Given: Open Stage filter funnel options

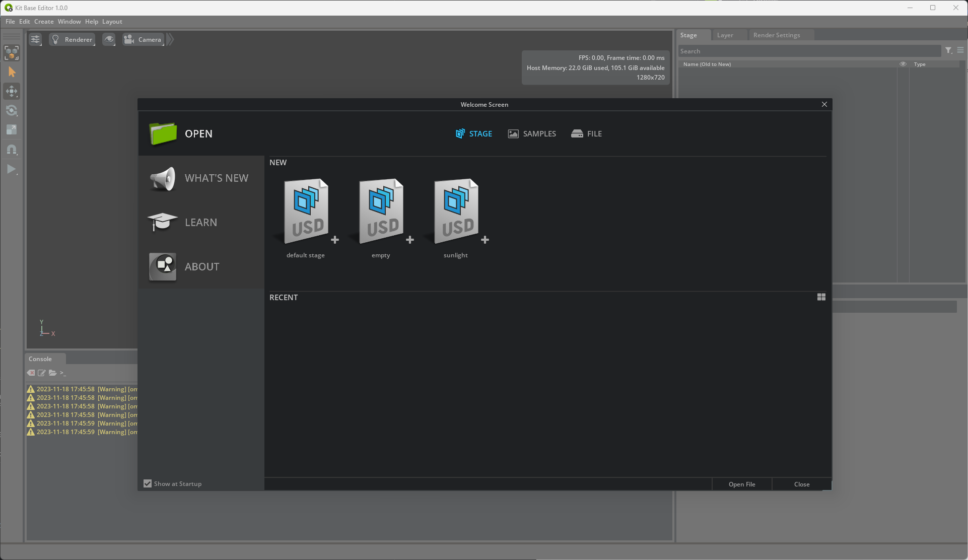Looking at the screenshot, I should pyautogui.click(x=948, y=50).
